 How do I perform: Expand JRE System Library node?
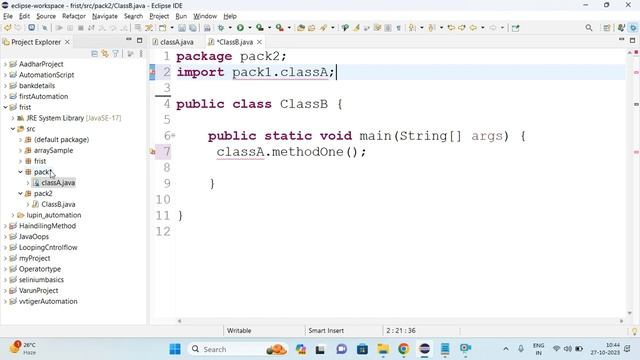point(13,118)
